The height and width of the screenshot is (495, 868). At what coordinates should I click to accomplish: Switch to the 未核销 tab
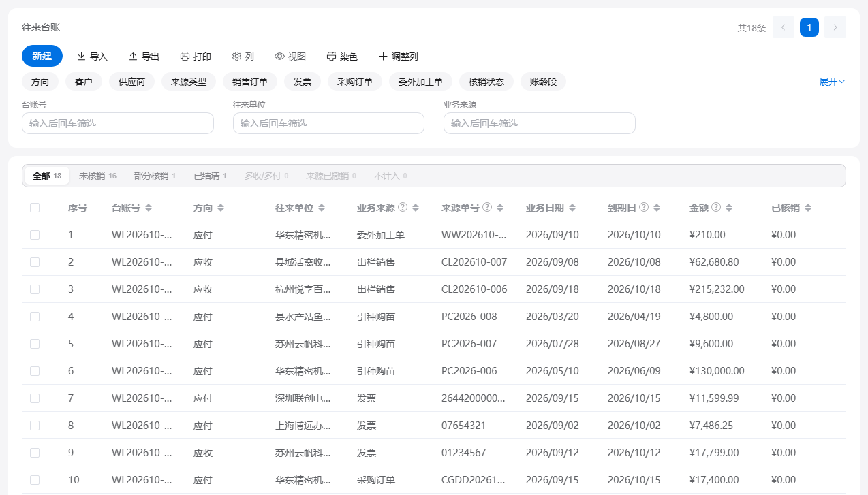tap(97, 176)
